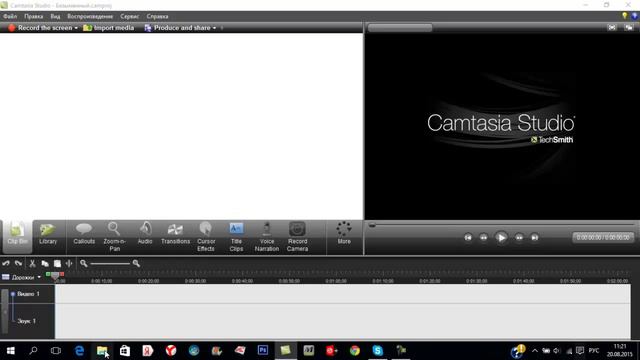Detach the preview window
This screenshot has height=360, width=640.
tap(629, 27)
